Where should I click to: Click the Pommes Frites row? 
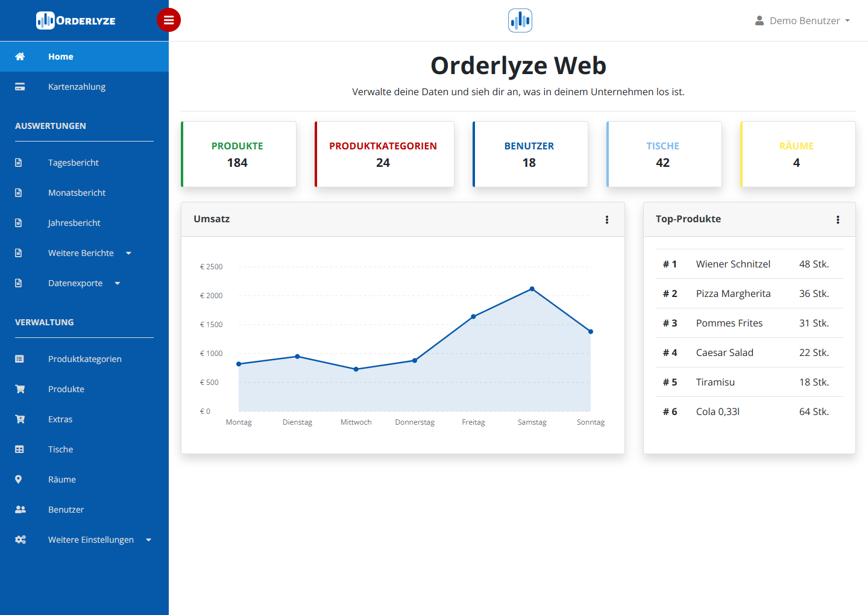click(749, 323)
